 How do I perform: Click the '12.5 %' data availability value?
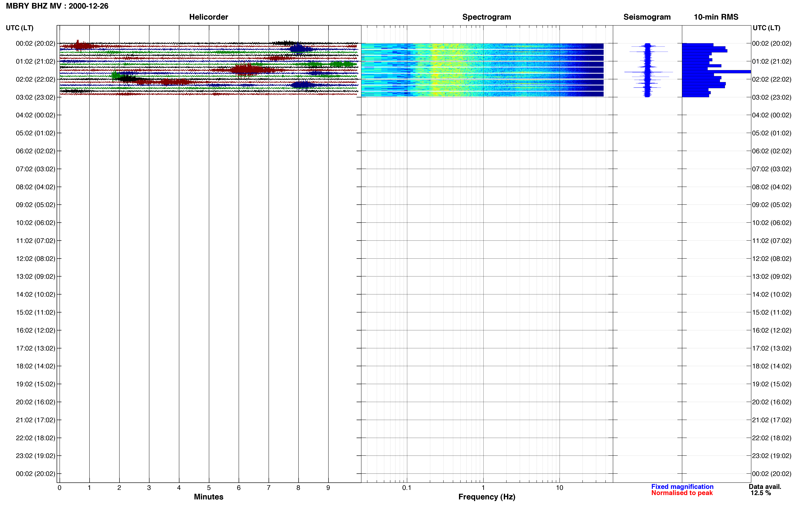tap(761, 493)
